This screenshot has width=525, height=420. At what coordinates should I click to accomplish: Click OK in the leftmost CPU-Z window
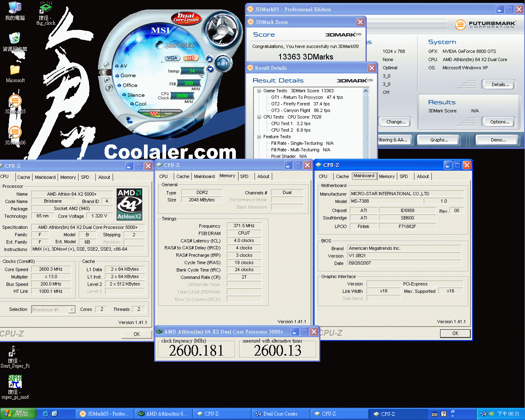point(137,334)
